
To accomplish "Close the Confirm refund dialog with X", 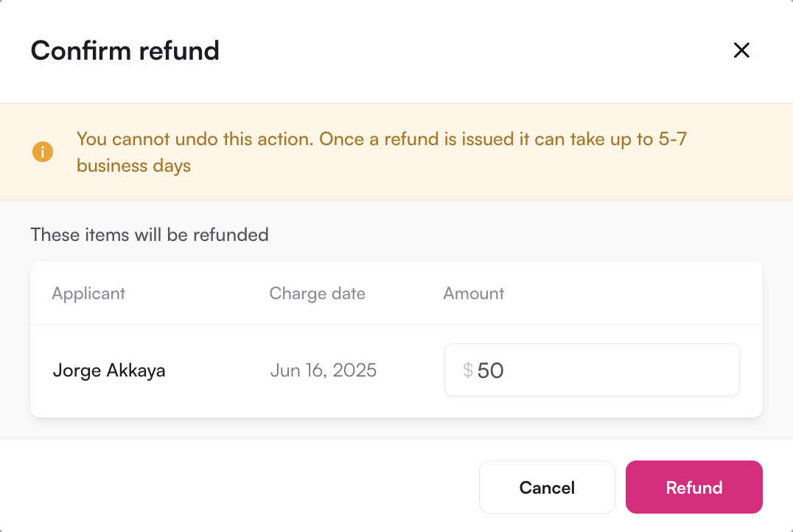I will tap(741, 50).
